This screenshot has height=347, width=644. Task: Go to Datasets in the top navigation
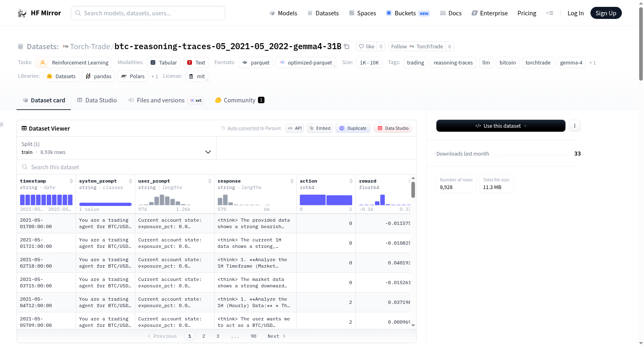(323, 13)
